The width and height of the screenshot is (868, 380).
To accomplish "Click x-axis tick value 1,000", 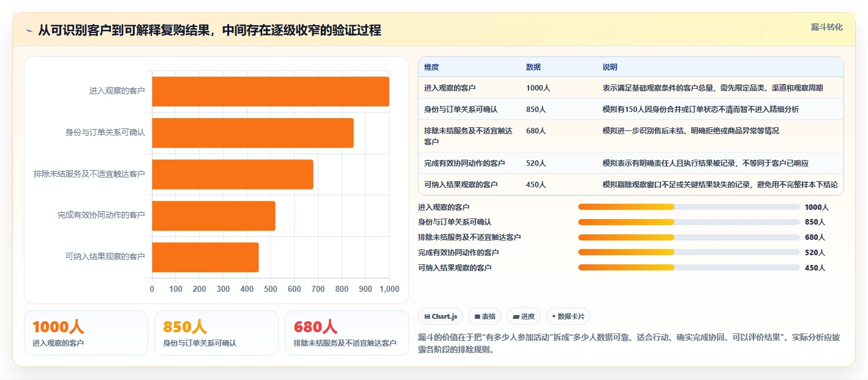I will (389, 289).
